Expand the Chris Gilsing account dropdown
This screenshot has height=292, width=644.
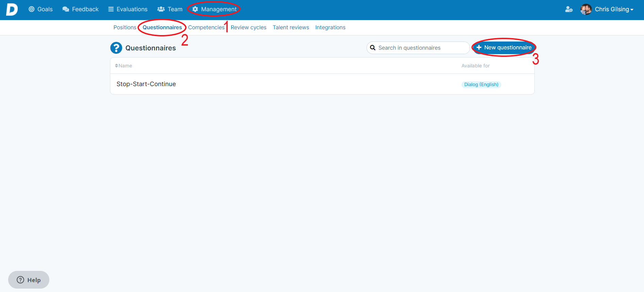pos(614,9)
